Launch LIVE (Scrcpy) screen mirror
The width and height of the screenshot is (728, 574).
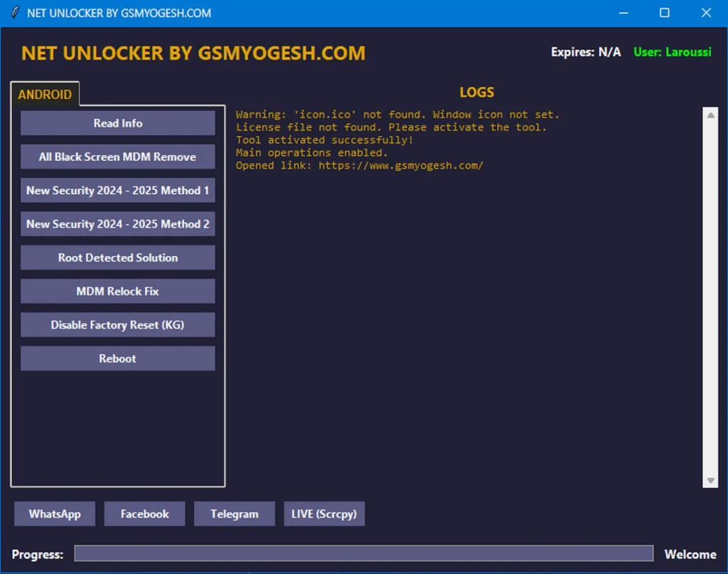pos(324,514)
